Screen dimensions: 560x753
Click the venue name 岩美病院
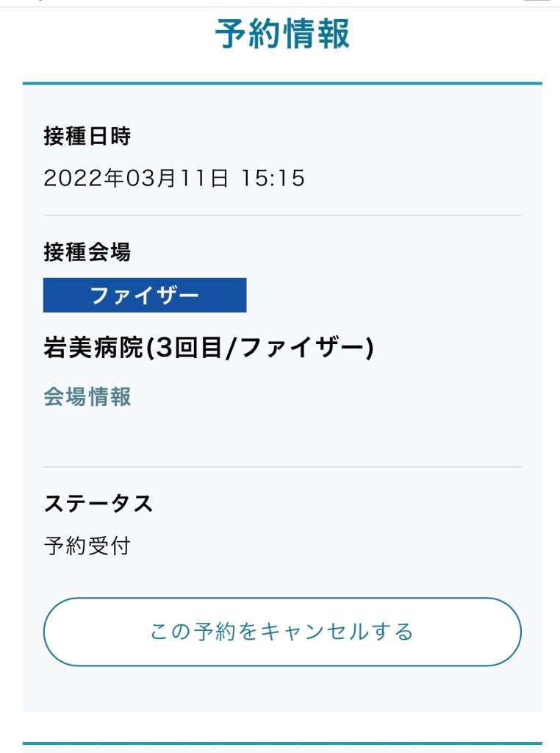click(93, 349)
